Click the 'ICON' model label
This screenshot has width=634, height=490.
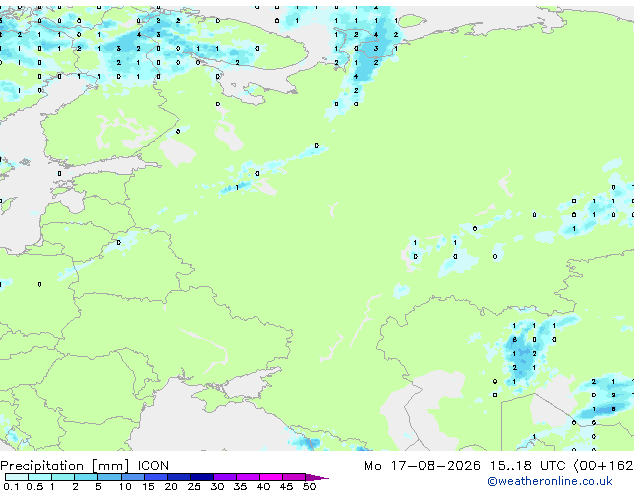pyautogui.click(x=153, y=466)
